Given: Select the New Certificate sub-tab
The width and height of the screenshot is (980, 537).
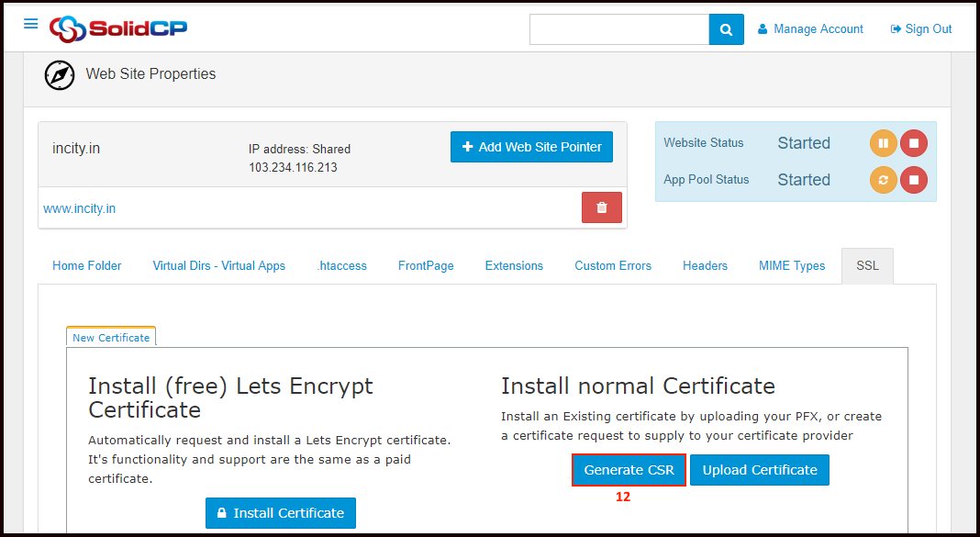Looking at the screenshot, I should (x=111, y=337).
